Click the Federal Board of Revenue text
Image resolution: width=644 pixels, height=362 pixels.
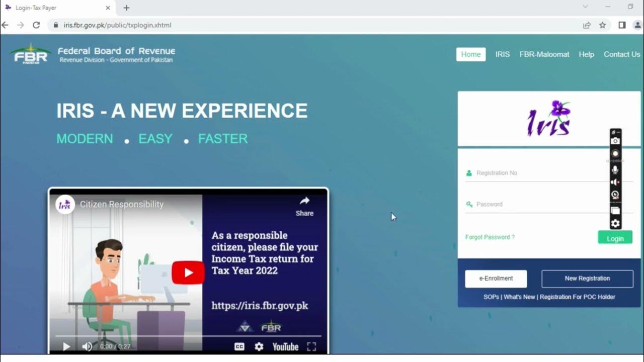coord(116,51)
